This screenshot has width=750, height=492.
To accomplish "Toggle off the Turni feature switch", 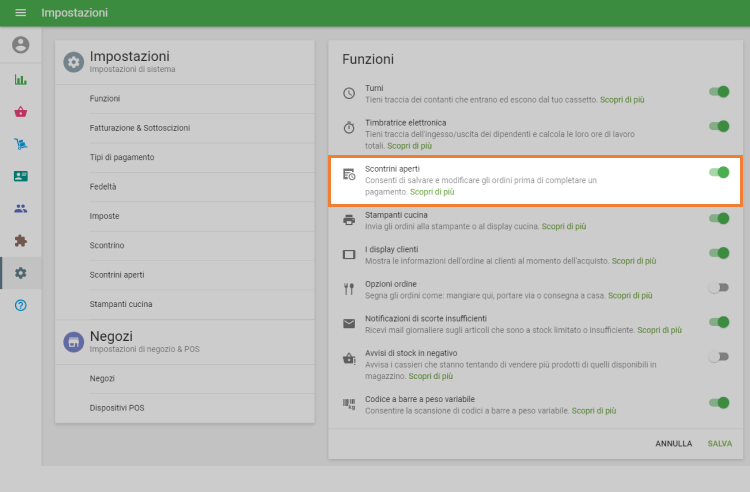I will click(718, 92).
